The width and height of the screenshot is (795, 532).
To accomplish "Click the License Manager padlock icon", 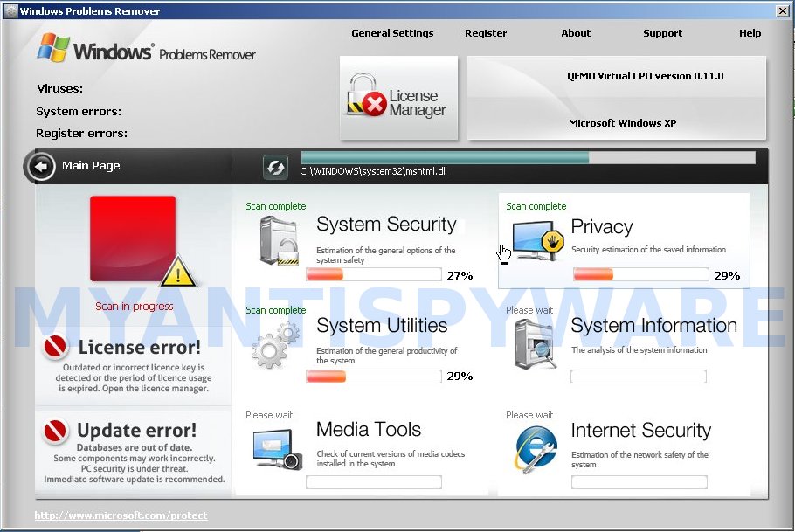I will (x=366, y=95).
